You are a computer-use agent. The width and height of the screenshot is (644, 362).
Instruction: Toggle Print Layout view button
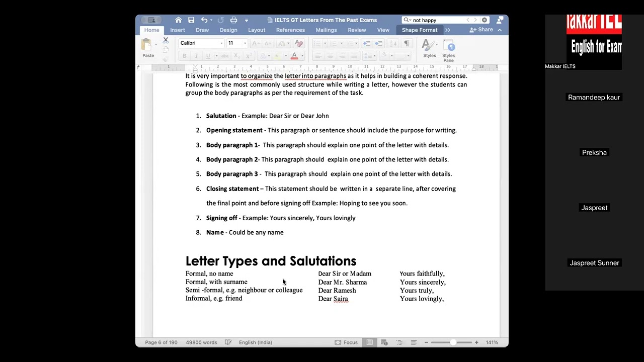coord(369,342)
